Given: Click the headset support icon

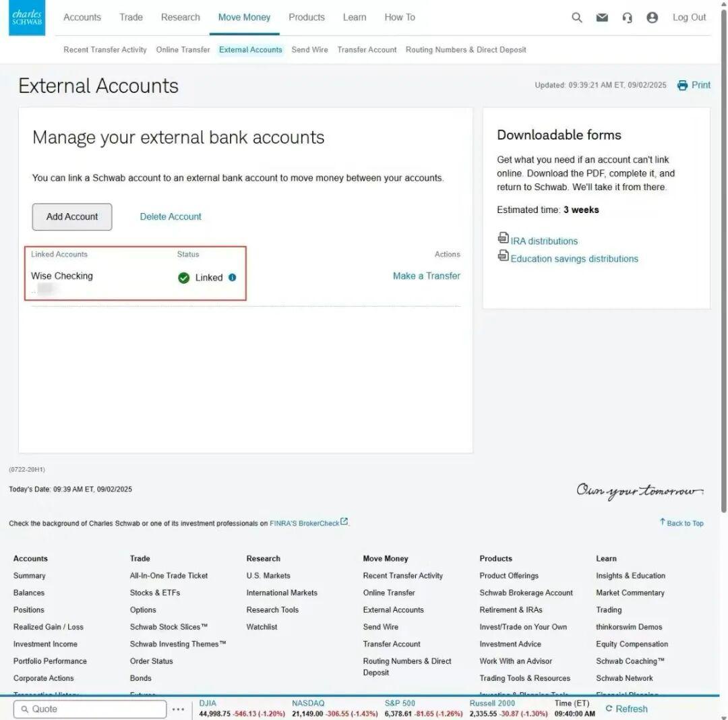Looking at the screenshot, I should coord(627,18).
